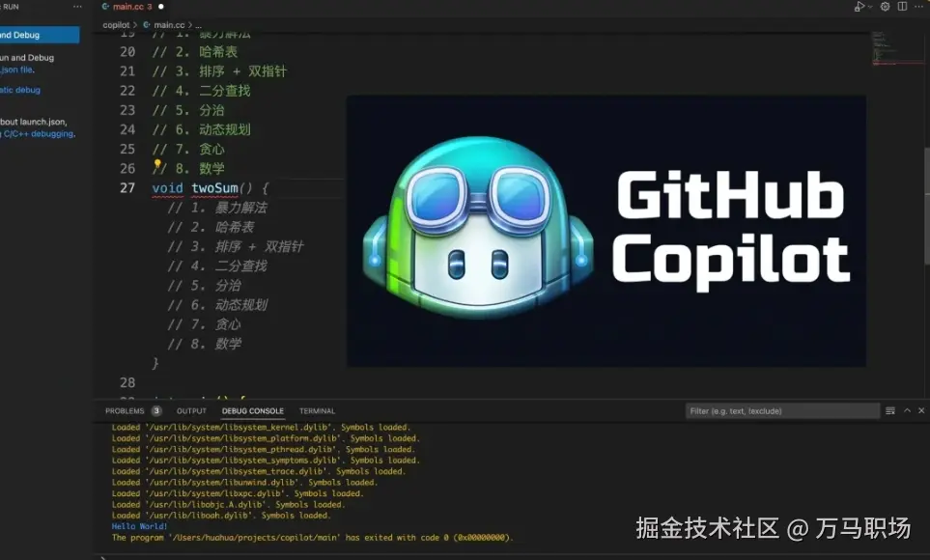Click the ghost suggestion '// 8. 数学'
930x560 pixels.
point(204,344)
